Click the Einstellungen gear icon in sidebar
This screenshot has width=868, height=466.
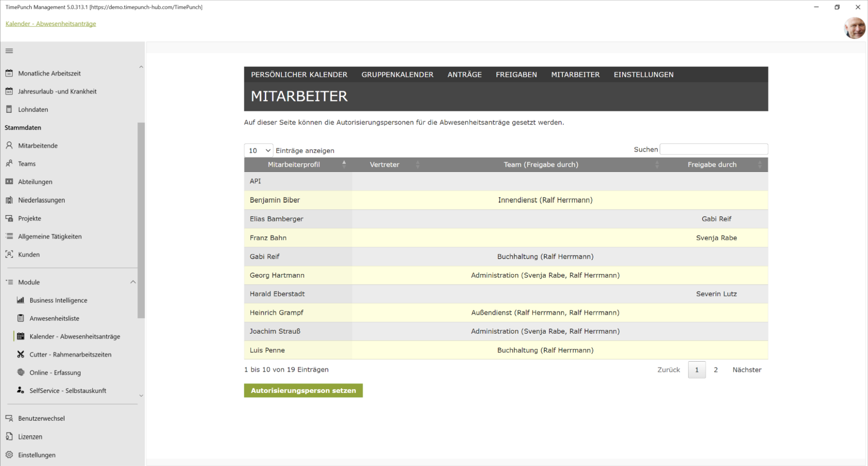click(9, 455)
